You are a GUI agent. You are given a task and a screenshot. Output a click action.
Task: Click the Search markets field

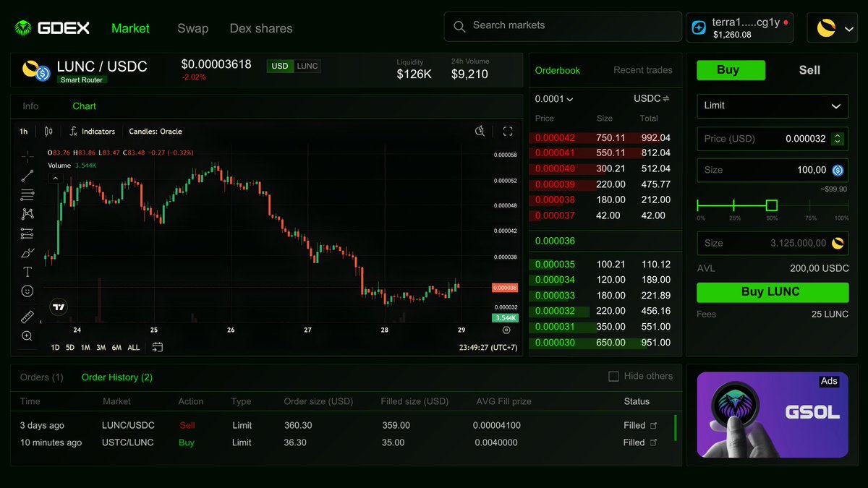point(563,26)
